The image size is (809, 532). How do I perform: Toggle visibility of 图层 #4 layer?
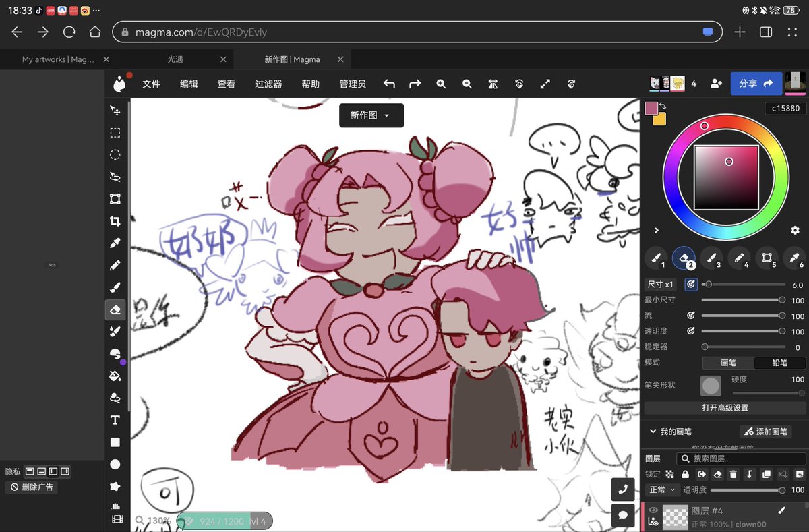coord(653,510)
